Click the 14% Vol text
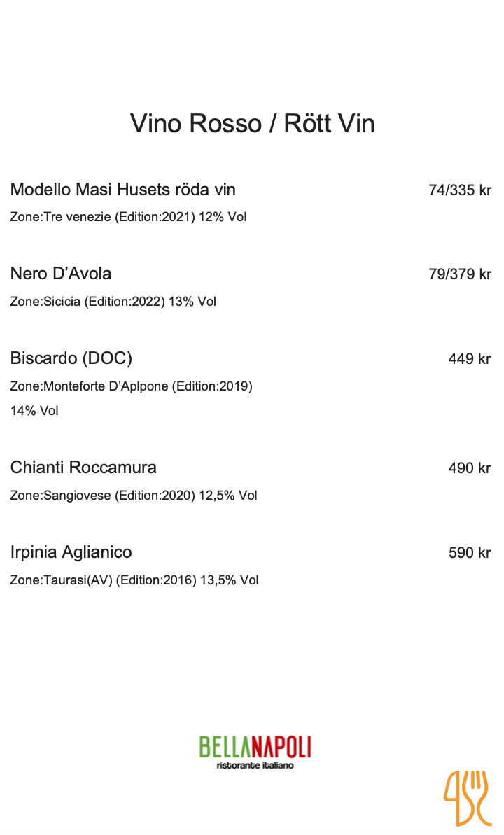Viewport: 504px width, 835px height. point(34,411)
